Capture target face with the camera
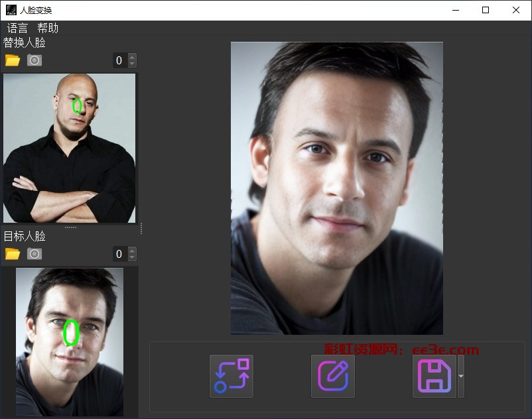 pos(33,253)
